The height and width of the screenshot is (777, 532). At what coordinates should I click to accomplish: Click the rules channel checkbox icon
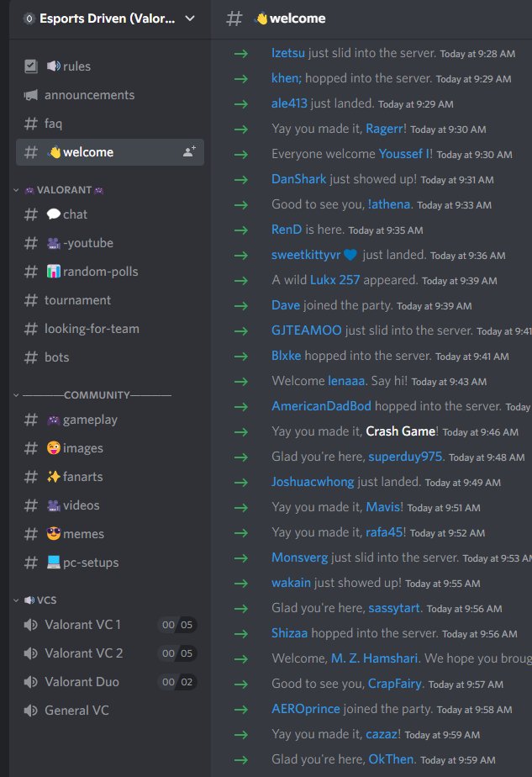(31, 66)
